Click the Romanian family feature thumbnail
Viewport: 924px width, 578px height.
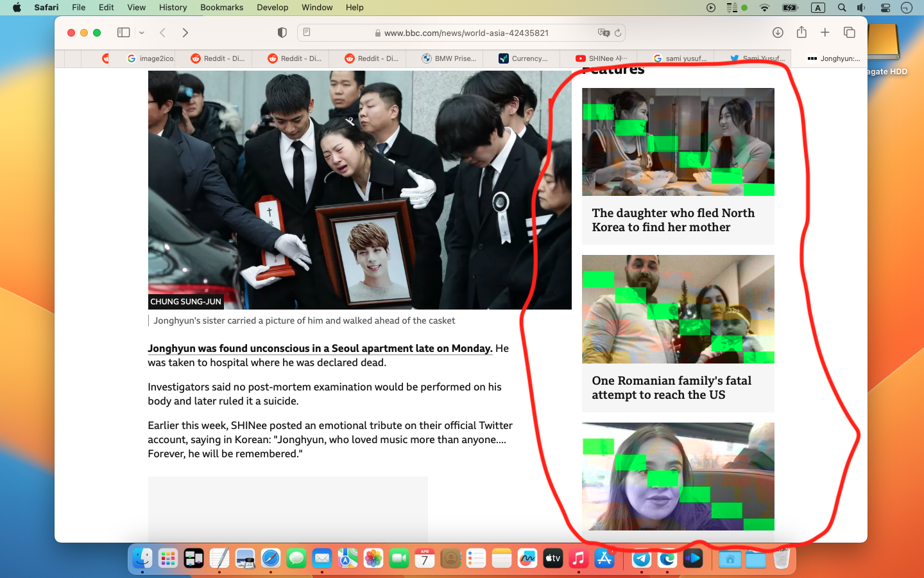[x=678, y=310]
